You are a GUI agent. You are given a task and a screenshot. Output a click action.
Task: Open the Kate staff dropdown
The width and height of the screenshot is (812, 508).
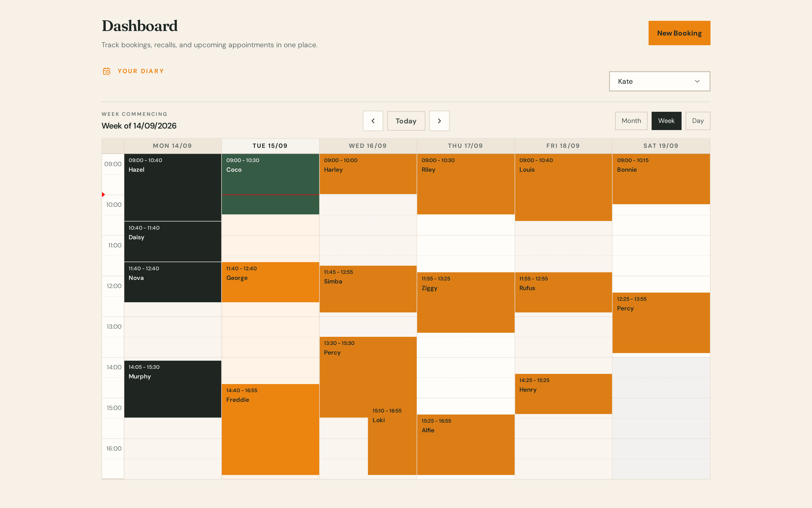click(x=659, y=81)
